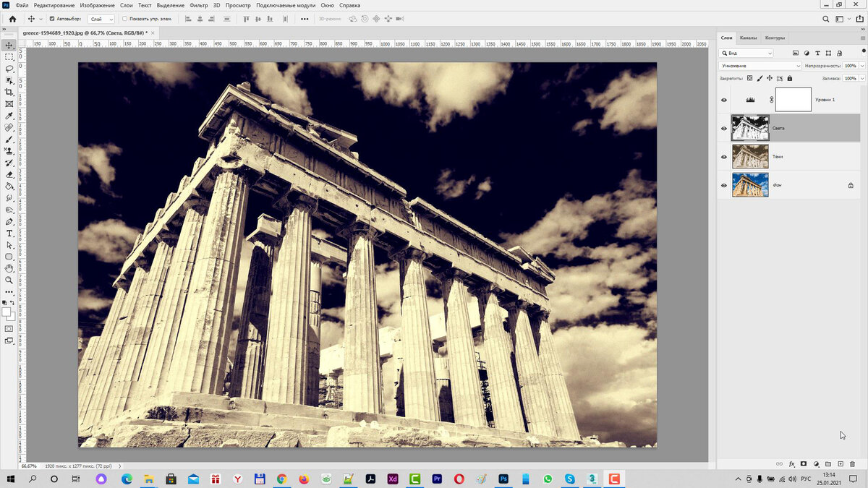
Task: Switch to the Каналы tab
Action: [x=748, y=38]
